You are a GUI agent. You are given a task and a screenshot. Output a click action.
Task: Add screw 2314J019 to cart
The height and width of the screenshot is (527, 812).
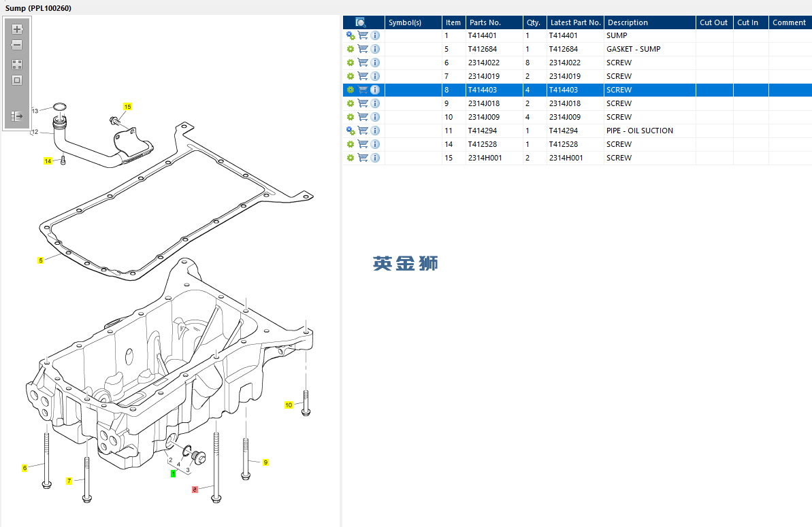(x=363, y=76)
